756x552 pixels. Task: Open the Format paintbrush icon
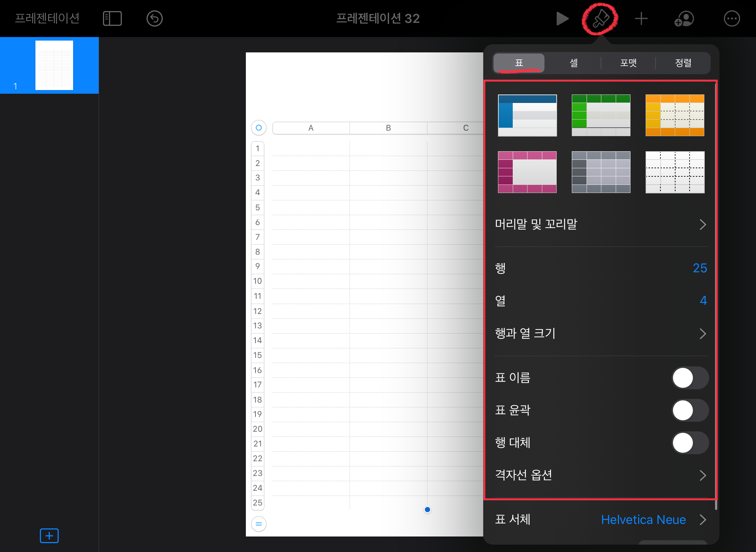(600, 18)
